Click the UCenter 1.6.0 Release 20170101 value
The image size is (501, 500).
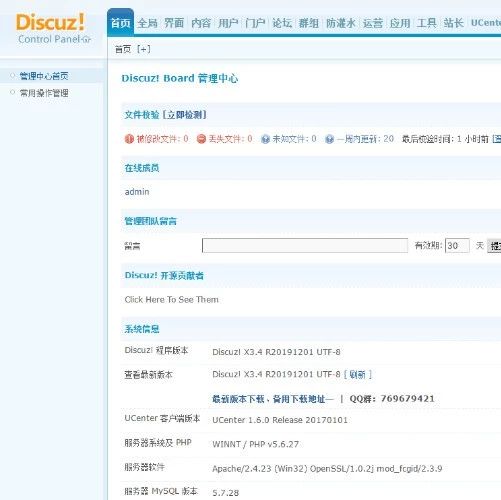click(280, 420)
